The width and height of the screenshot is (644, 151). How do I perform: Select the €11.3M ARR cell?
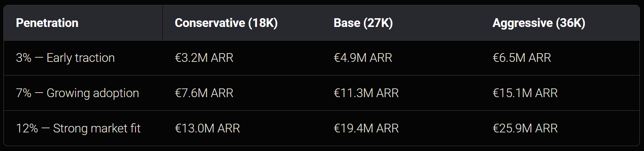tap(366, 93)
